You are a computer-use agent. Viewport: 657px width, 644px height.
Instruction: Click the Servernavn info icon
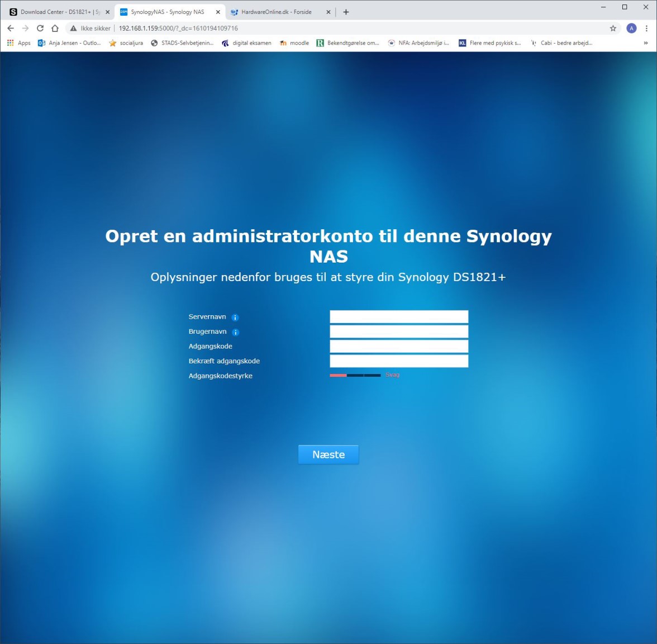click(235, 318)
